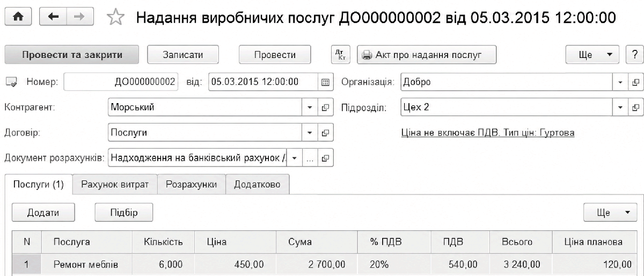Viewport: 644px width, 276px height.
Task: Open the price settings link Ціна не включає ПДВ
Action: click(x=488, y=133)
